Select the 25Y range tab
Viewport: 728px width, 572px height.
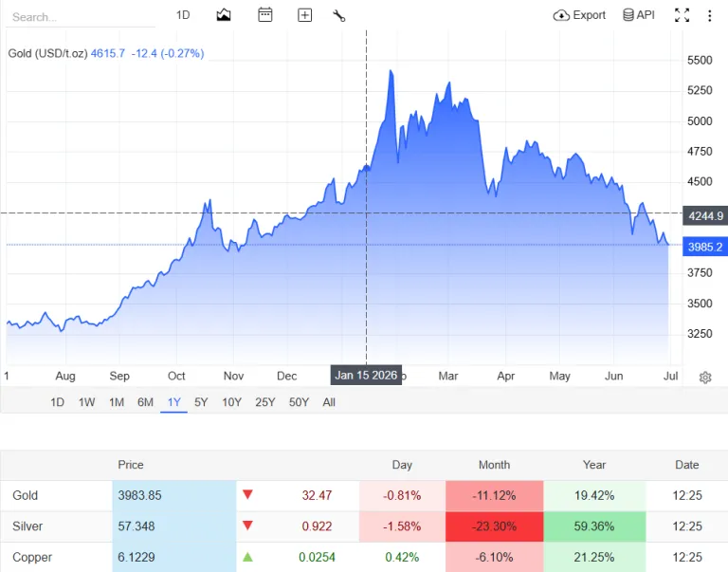coord(265,402)
